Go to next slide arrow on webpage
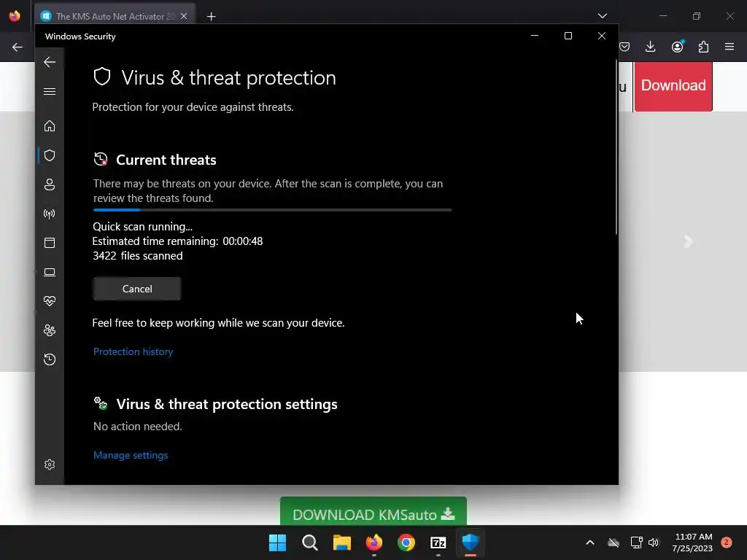Viewport: 747px width, 560px height. (x=688, y=241)
